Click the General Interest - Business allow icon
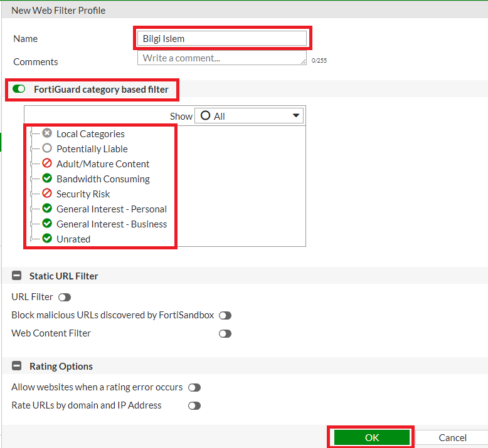This screenshot has height=448, width=488. tap(47, 224)
